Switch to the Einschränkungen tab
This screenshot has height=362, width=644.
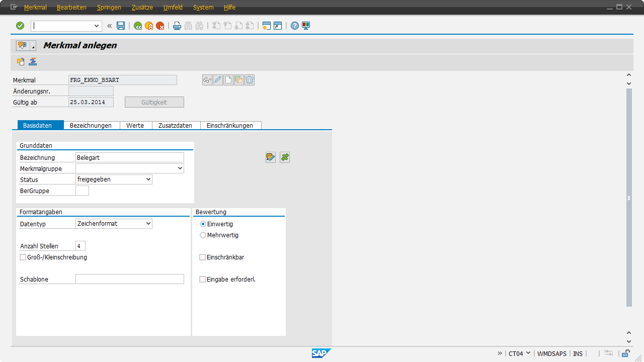tap(230, 126)
